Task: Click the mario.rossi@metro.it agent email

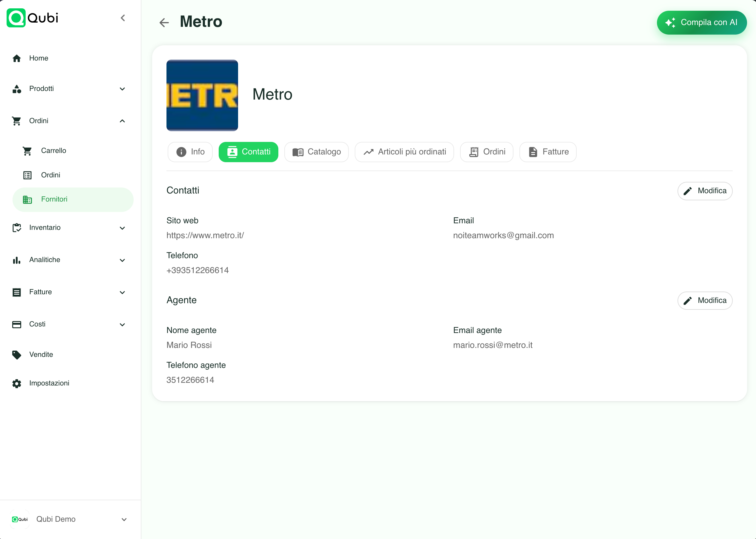Action: pyautogui.click(x=493, y=345)
